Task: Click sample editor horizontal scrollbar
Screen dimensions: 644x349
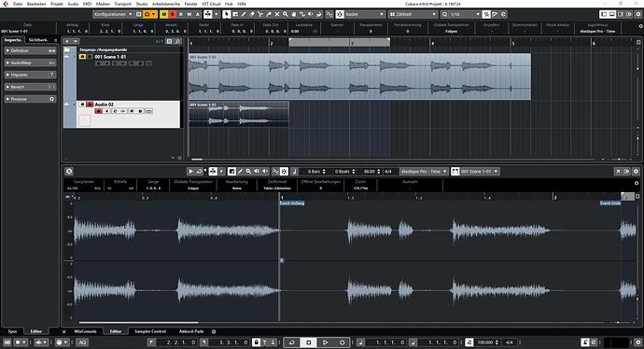Action: coord(138,323)
